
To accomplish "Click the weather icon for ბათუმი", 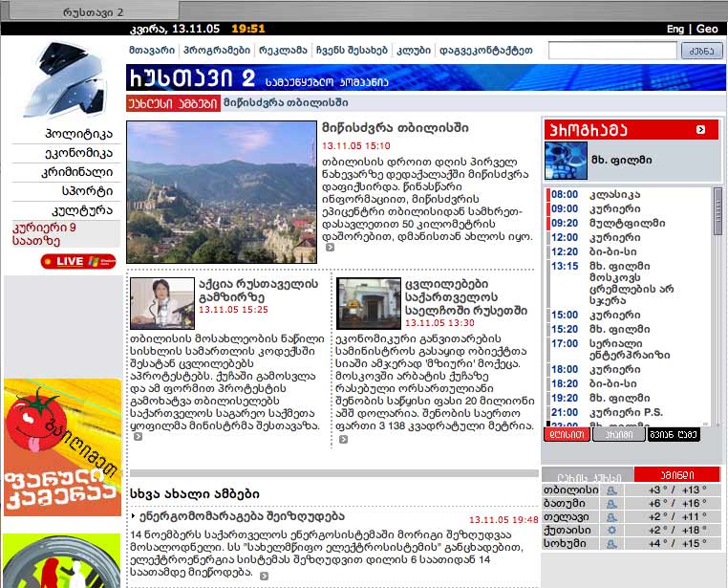I will (612, 504).
